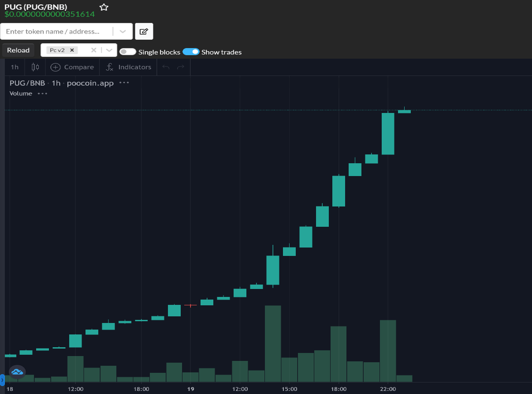Click the PUG (PUG/BNB) title

36,7
